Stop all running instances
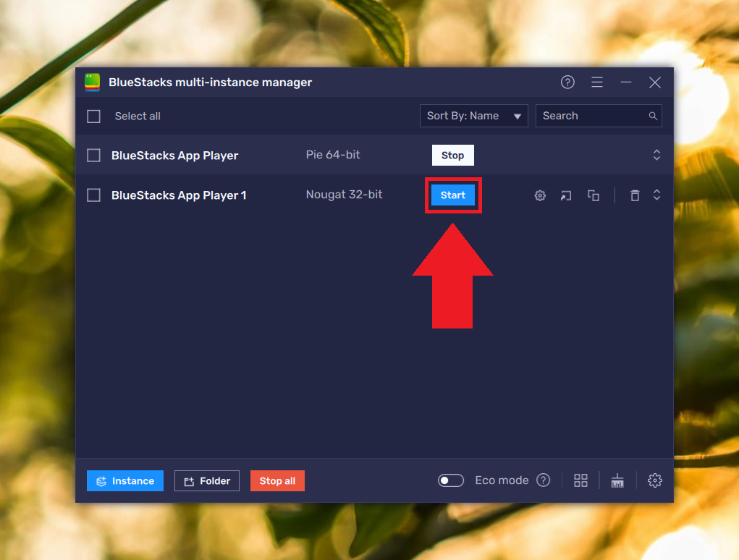The image size is (739, 560). click(277, 480)
